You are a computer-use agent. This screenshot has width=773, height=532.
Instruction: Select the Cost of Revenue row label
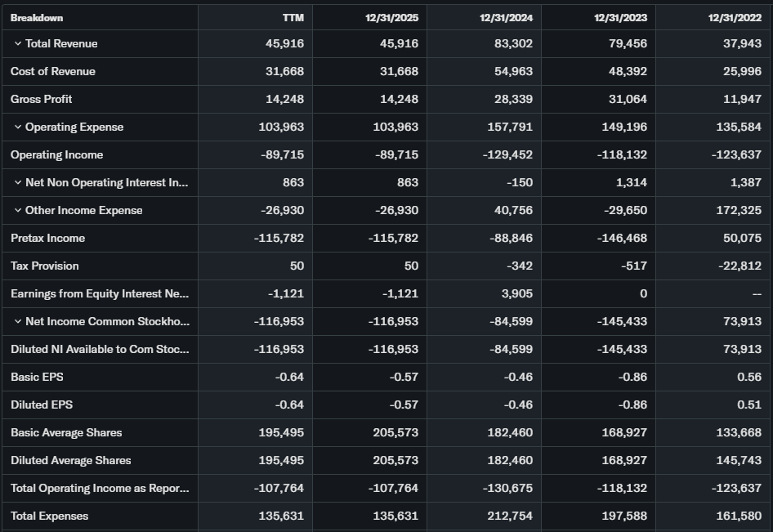(x=53, y=71)
